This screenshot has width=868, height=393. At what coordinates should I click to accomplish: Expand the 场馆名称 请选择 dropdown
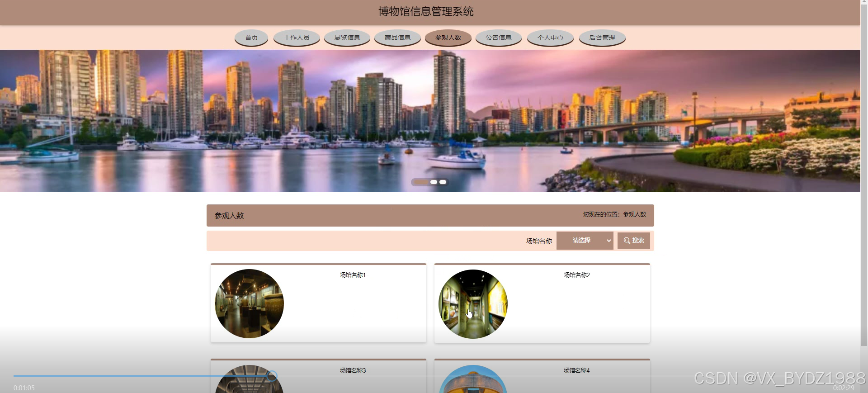[585, 241]
